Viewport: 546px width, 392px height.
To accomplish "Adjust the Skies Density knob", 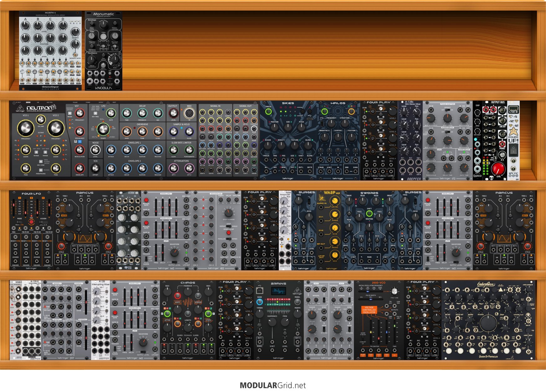I will tap(281, 145).
